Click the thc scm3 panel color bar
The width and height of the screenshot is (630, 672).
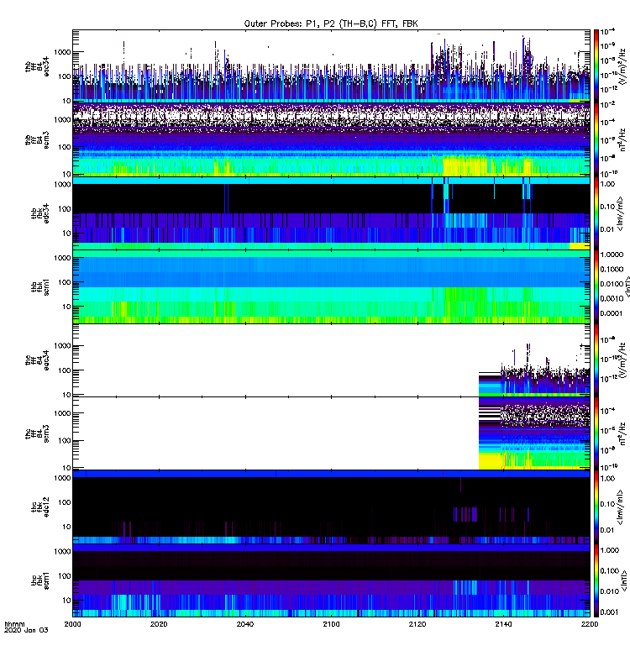pos(596,433)
